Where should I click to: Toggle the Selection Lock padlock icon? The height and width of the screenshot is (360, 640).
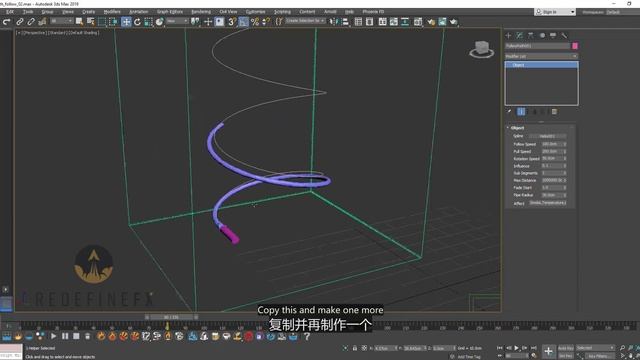pos(355,348)
